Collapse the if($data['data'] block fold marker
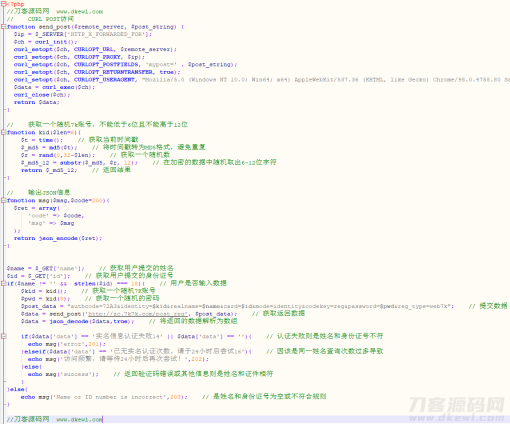 pos(3,336)
